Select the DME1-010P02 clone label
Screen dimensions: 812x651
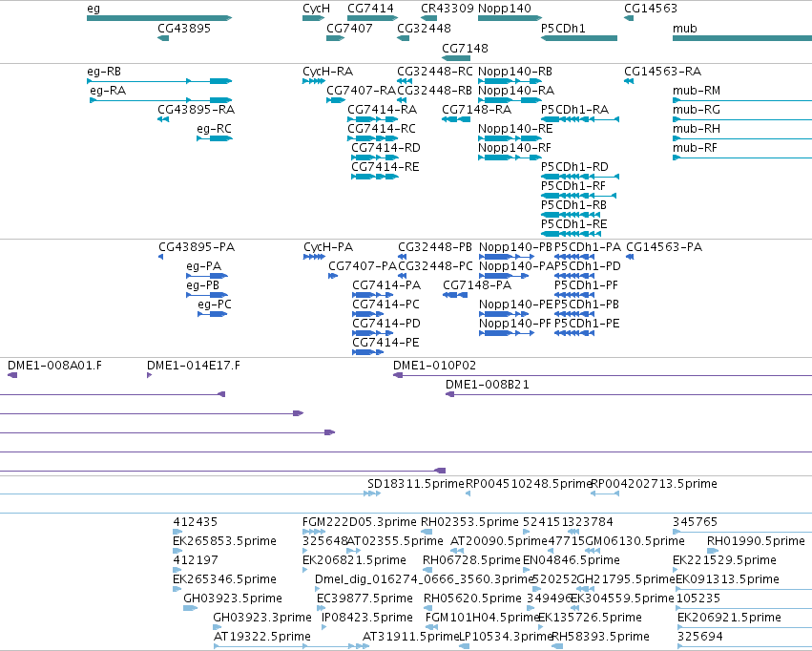[x=434, y=366]
